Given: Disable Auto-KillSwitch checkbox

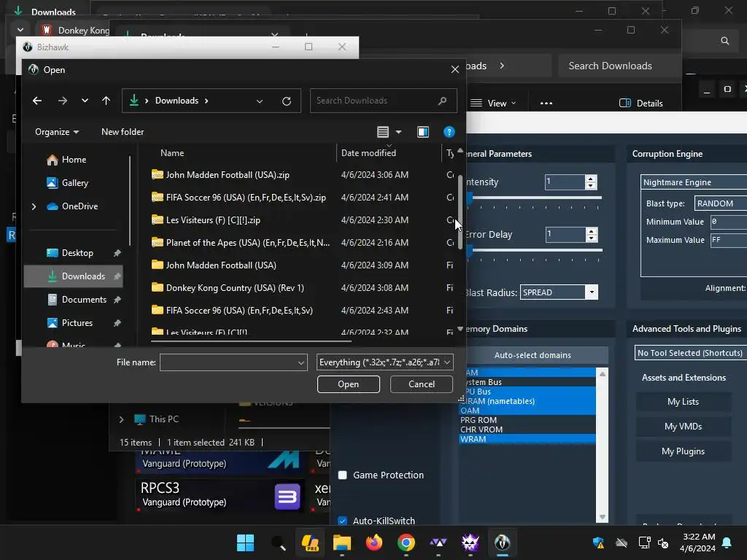Looking at the screenshot, I should pos(343,521).
